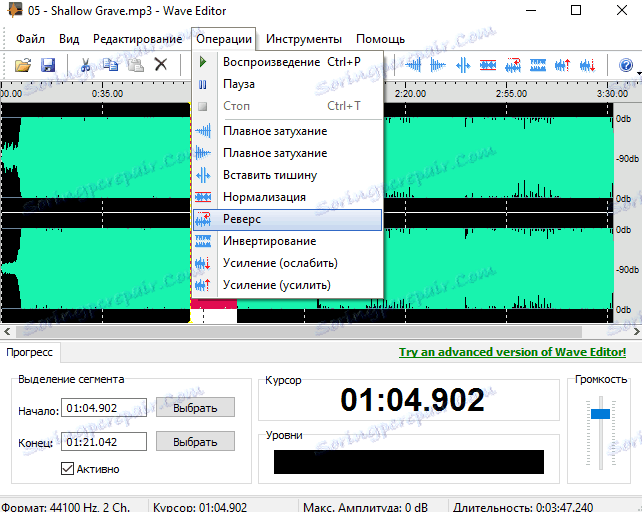
Task: Click the Open file folder icon
Action: (x=23, y=65)
